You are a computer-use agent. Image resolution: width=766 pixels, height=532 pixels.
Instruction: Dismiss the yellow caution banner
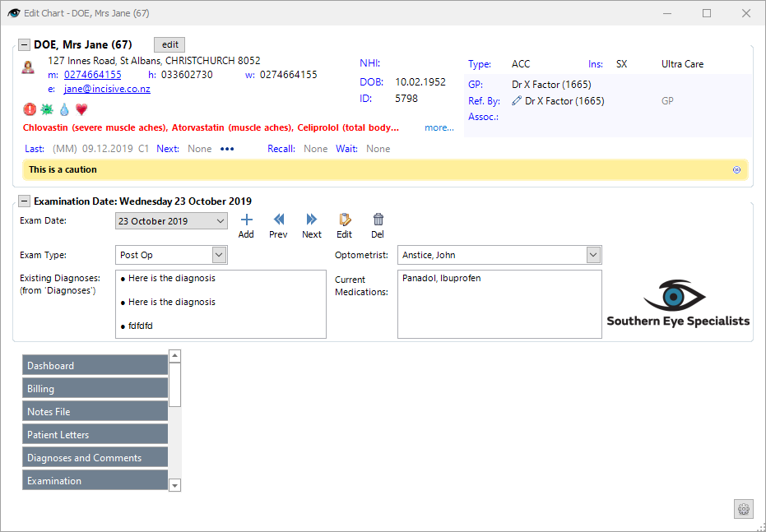click(x=736, y=170)
